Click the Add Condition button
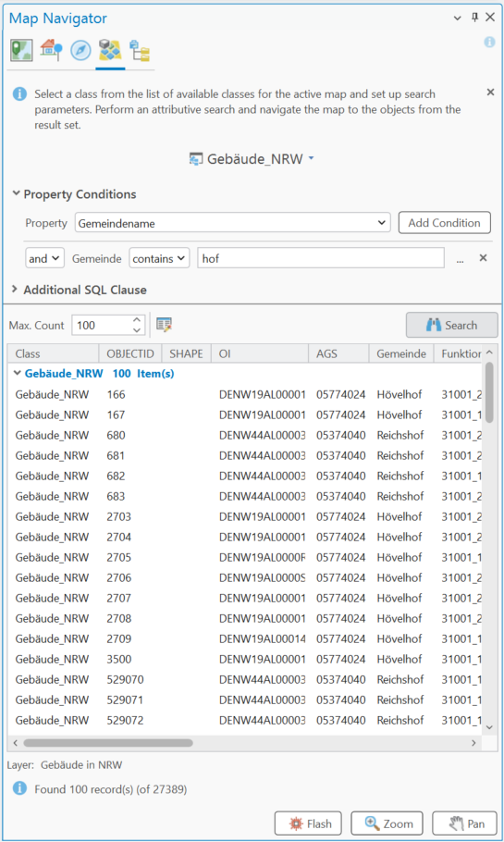The height and width of the screenshot is (842, 504). 445,223
